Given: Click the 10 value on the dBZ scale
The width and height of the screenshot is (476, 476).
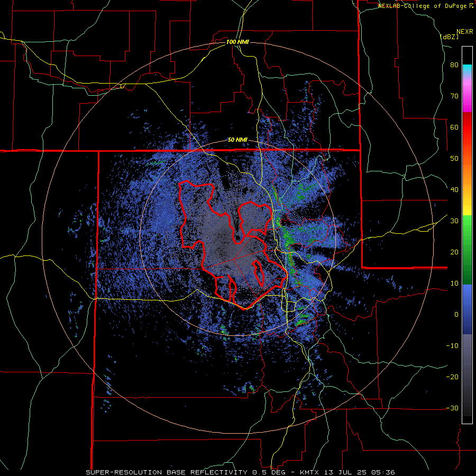Looking at the screenshot, I should pos(454,283).
